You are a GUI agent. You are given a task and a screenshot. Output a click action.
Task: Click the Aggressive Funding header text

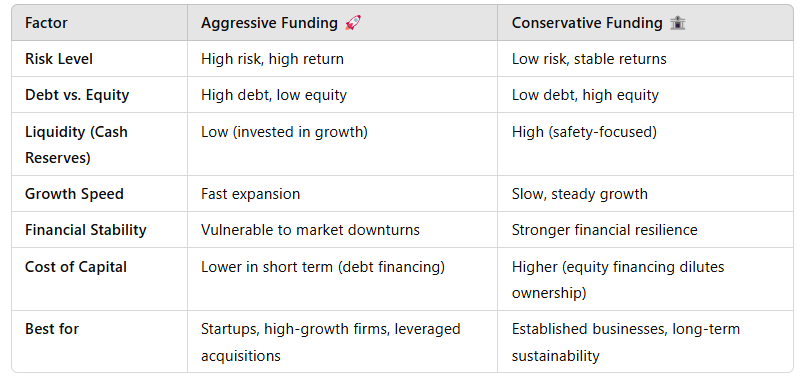coord(269,23)
